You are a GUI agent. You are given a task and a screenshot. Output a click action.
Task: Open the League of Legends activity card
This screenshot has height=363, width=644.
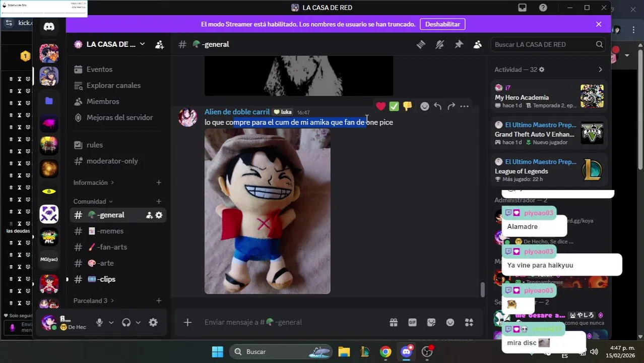tap(549, 170)
